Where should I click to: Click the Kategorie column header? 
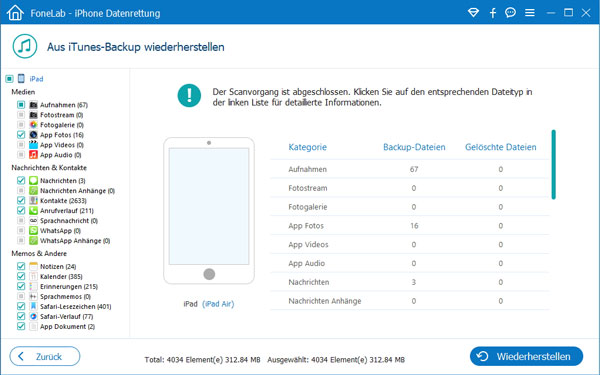[x=307, y=147]
